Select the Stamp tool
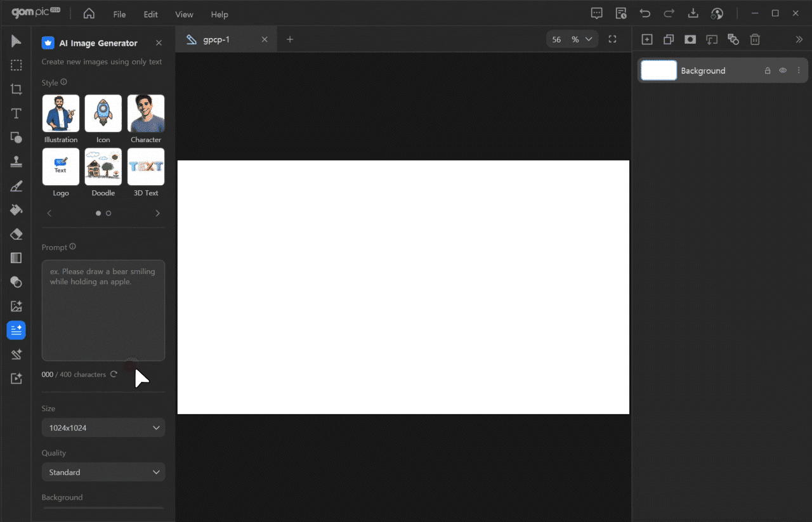This screenshot has width=812, height=522. point(16,162)
